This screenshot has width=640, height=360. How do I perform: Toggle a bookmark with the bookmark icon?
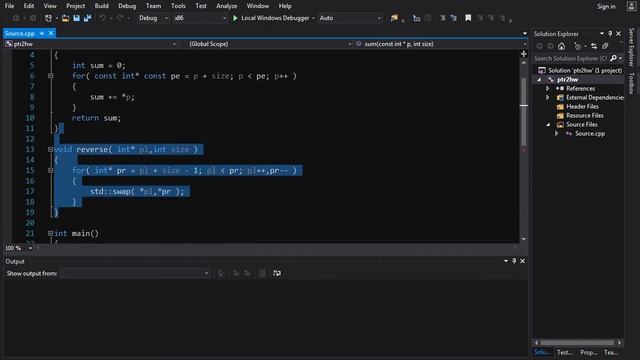(468, 18)
